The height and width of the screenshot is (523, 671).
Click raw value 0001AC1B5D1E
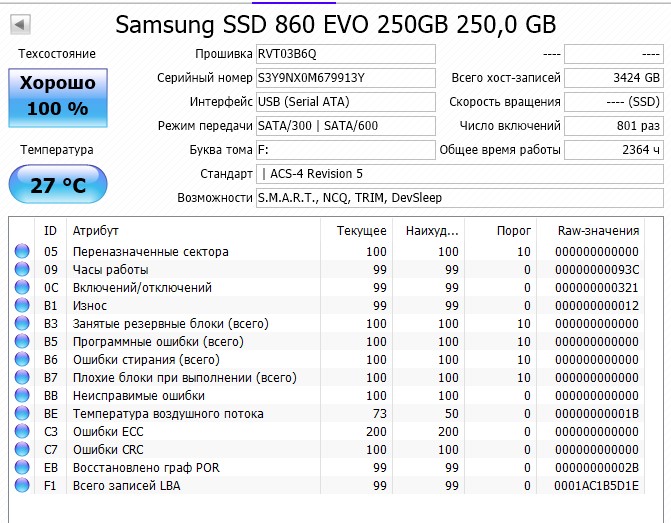point(596,486)
